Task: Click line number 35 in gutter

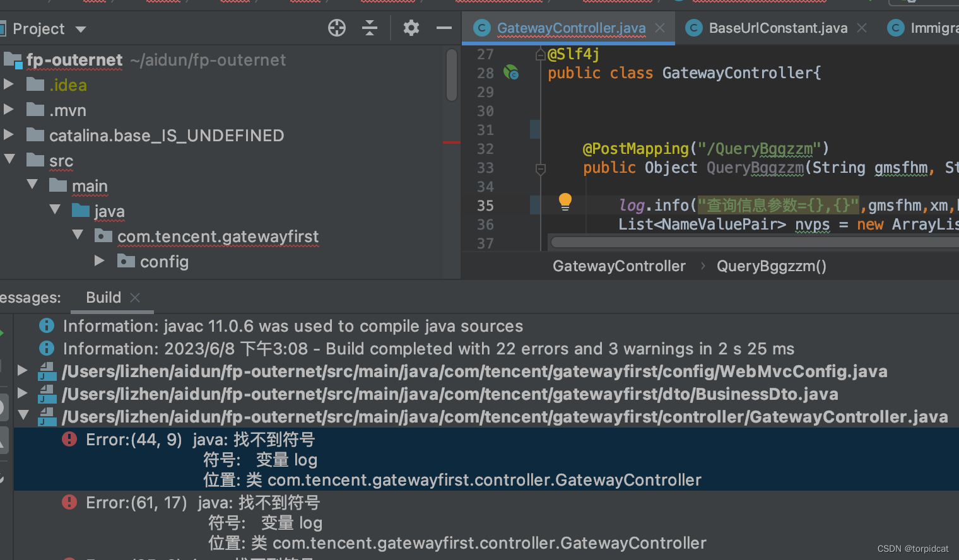Action: tap(485, 206)
